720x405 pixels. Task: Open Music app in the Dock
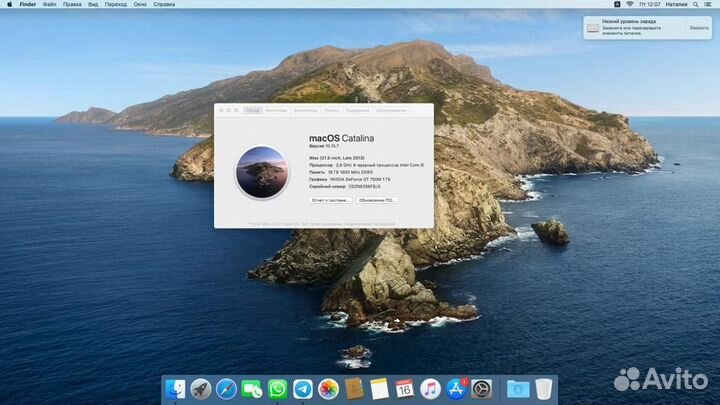click(430, 389)
